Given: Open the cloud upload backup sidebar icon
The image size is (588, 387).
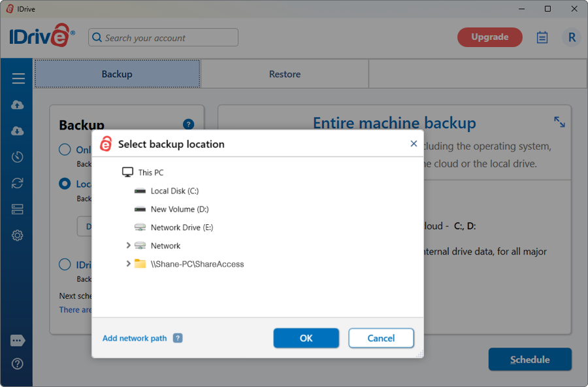Looking at the screenshot, I should [x=17, y=105].
